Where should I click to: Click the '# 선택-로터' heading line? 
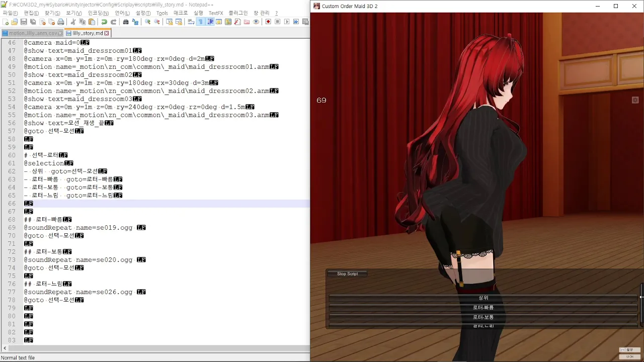41,155
